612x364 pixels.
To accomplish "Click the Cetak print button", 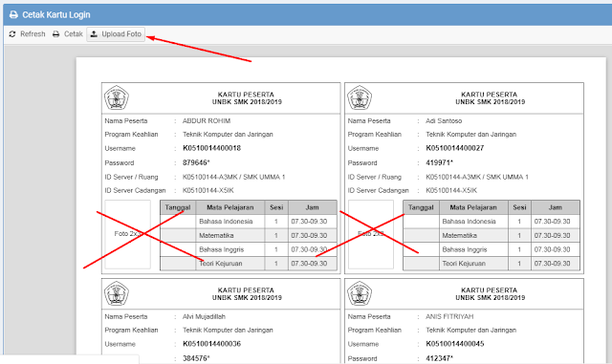I will (68, 34).
